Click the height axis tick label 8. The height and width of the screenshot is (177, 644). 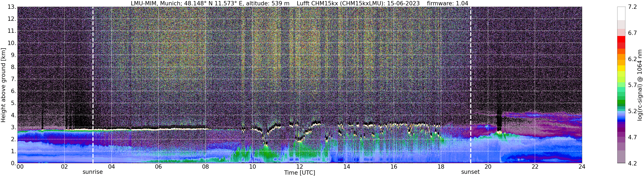tap(13, 67)
